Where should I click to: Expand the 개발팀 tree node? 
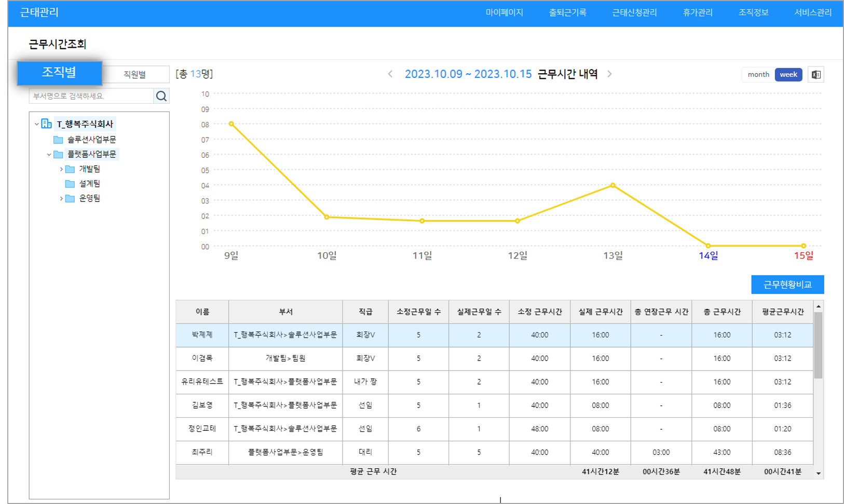(61, 169)
